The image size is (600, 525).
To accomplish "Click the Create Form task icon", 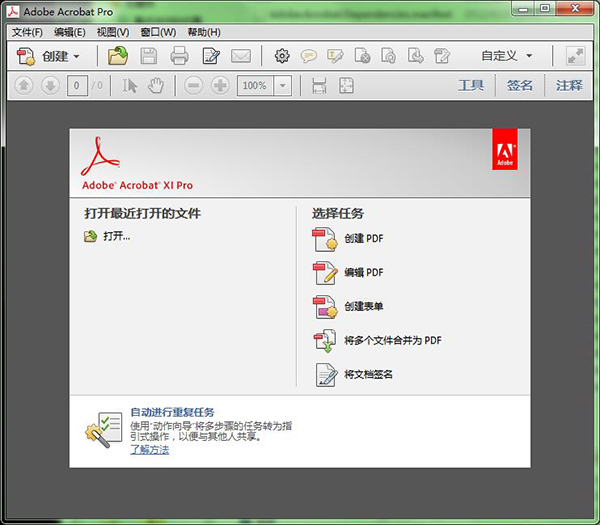I will coord(325,307).
